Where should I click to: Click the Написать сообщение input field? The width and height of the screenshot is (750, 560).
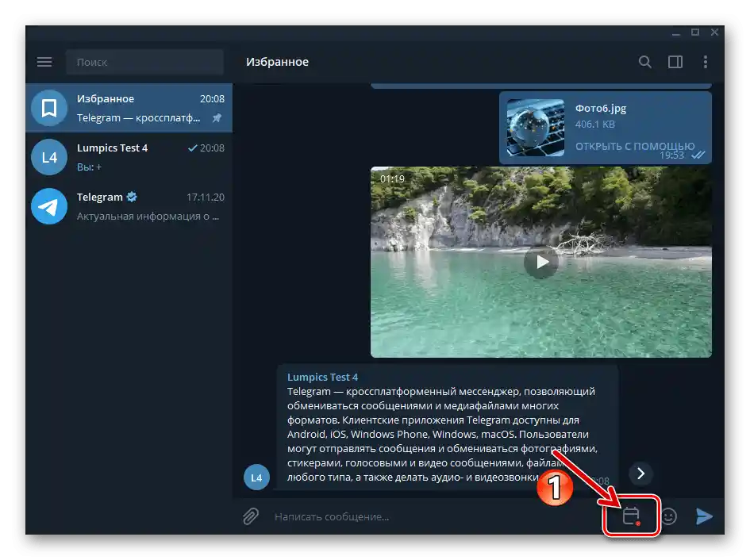click(357, 516)
